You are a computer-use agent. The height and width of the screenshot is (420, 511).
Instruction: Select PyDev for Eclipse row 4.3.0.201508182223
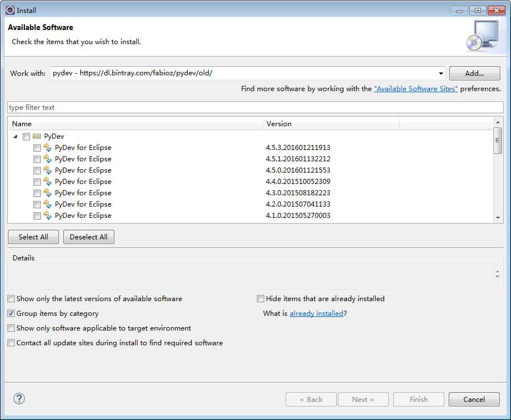(83, 193)
